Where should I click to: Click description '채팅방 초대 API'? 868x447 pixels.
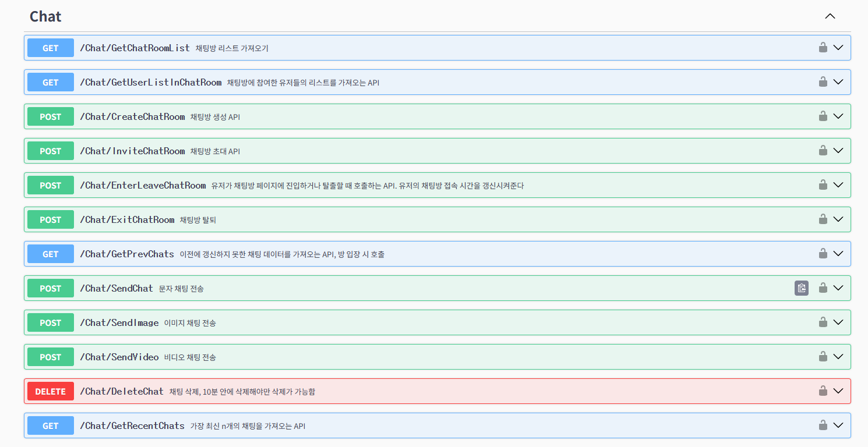coord(215,151)
